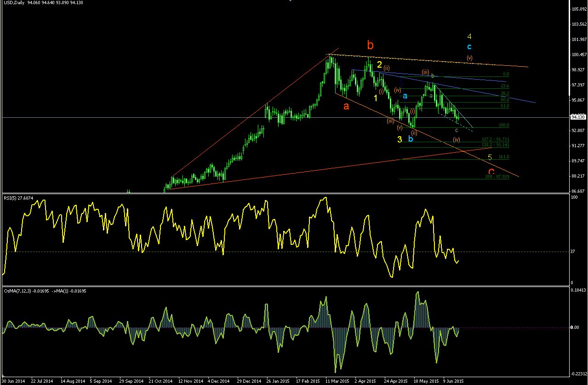588x385 pixels.
Task: Click the 26 Jan 2015 date label
Action: coord(278,381)
